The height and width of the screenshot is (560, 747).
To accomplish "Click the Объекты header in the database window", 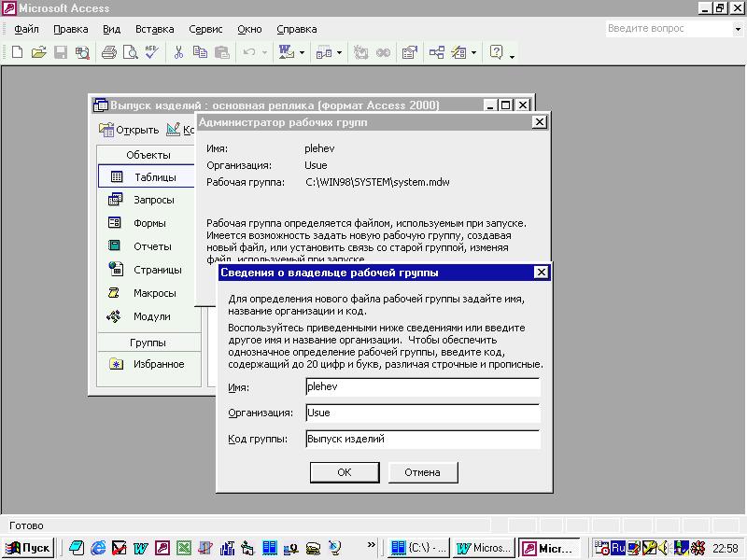I will [x=148, y=155].
